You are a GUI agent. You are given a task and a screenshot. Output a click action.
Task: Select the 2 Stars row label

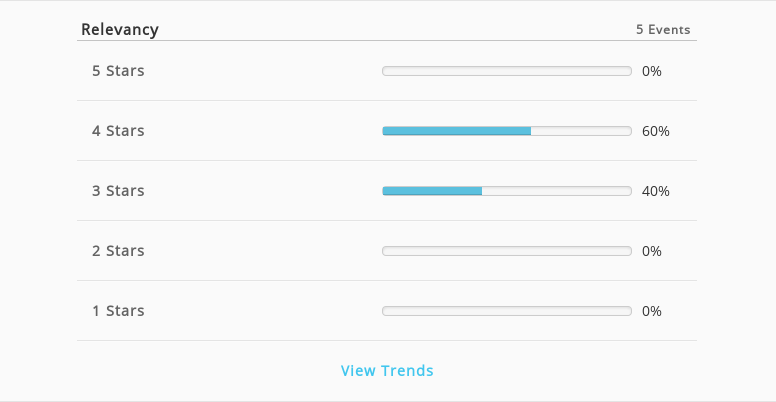tap(118, 251)
